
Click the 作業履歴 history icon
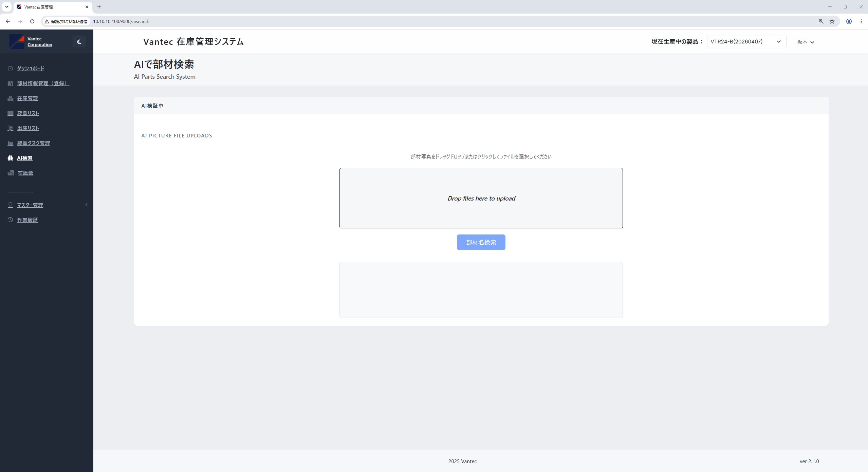pyautogui.click(x=11, y=220)
